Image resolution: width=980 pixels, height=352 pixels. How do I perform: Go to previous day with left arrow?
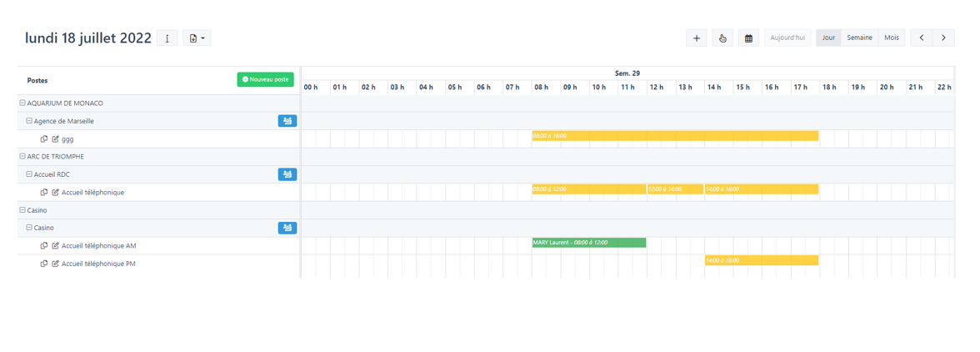tap(922, 38)
